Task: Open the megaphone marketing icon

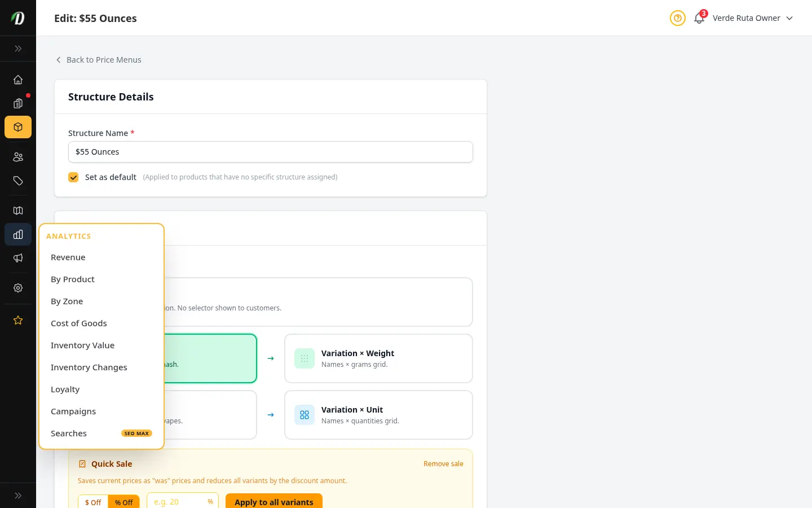Action: (x=18, y=258)
